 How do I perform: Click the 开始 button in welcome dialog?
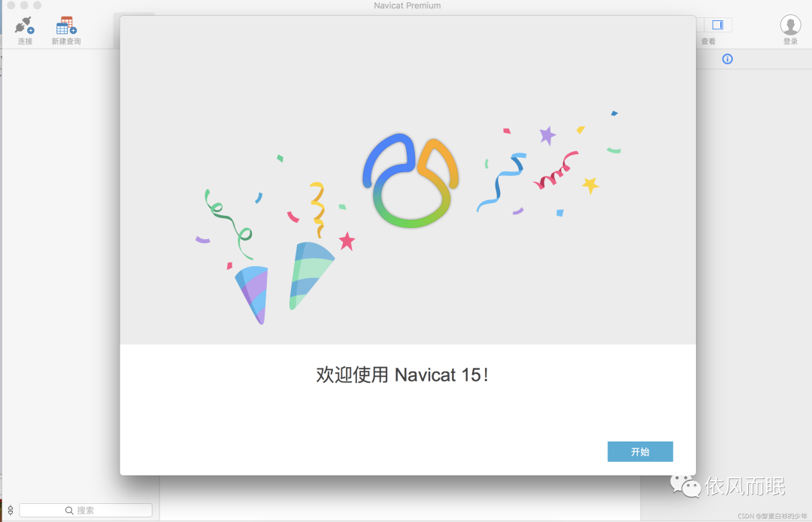pos(640,451)
